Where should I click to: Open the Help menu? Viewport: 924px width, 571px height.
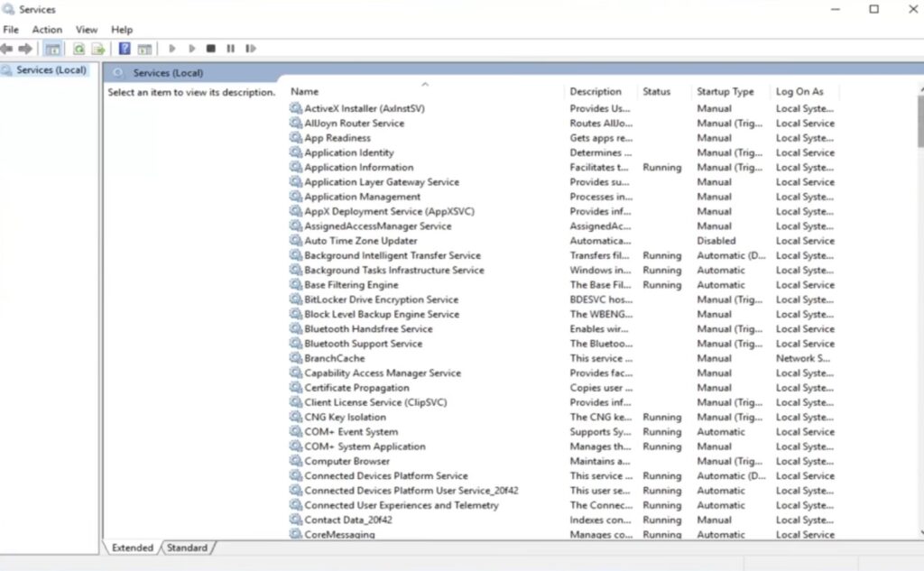point(122,30)
